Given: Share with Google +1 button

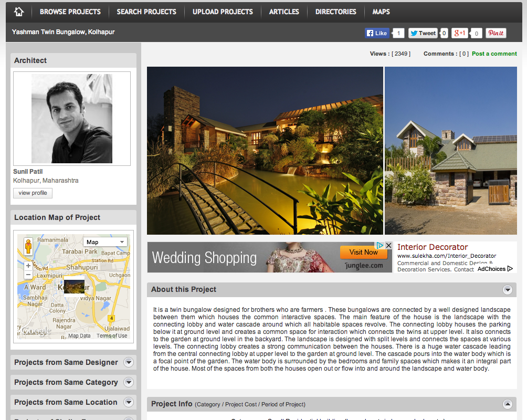Looking at the screenshot, I should click(x=459, y=33).
